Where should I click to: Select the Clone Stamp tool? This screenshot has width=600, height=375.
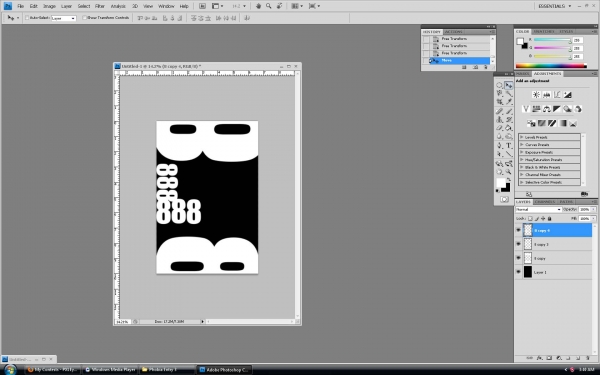[x=500, y=120]
